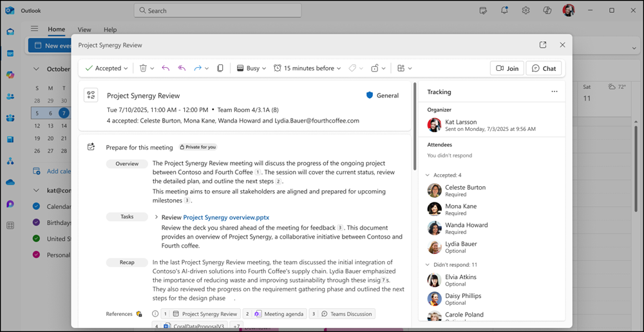The height and width of the screenshot is (332, 644).
Task: Open OneDrive cloud icon in sidebar
Action: pos(10,182)
